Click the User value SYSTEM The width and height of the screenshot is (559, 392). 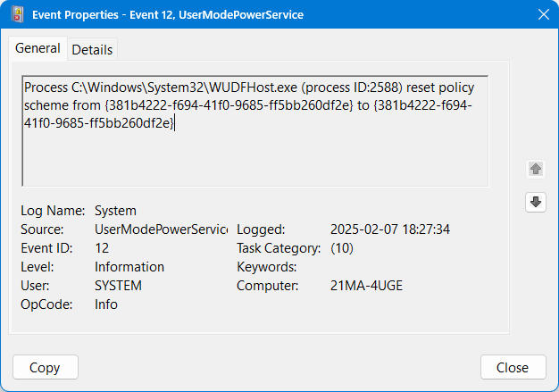pyautogui.click(x=118, y=286)
